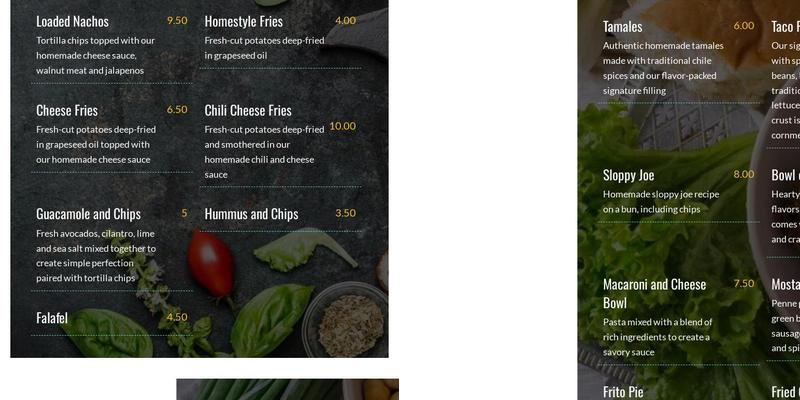
Task: Click the 9.50 price for Loaded Nachos
Action: click(x=177, y=20)
